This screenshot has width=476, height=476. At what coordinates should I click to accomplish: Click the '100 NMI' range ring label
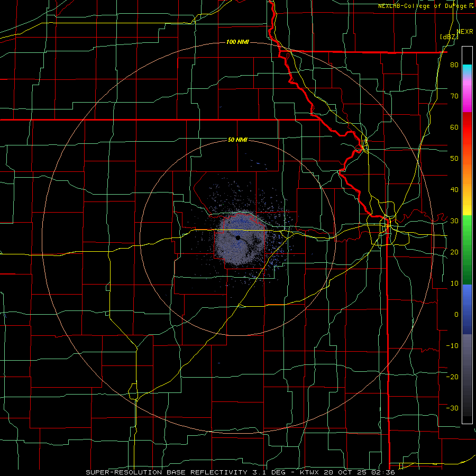[x=237, y=42]
